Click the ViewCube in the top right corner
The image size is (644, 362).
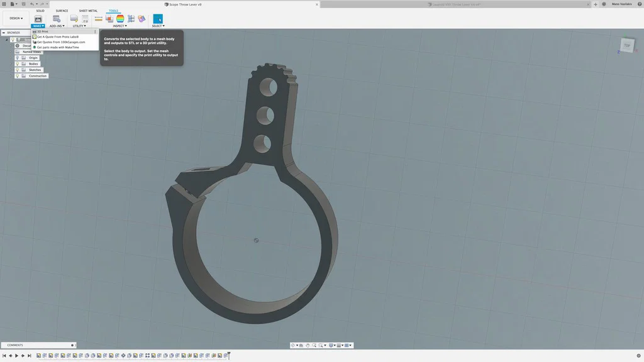pyautogui.click(x=627, y=45)
